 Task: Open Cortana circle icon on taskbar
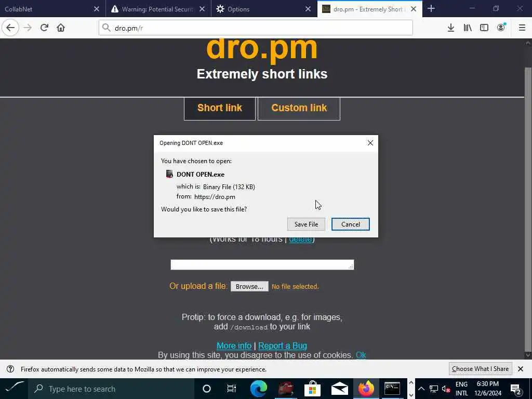pyautogui.click(x=206, y=389)
